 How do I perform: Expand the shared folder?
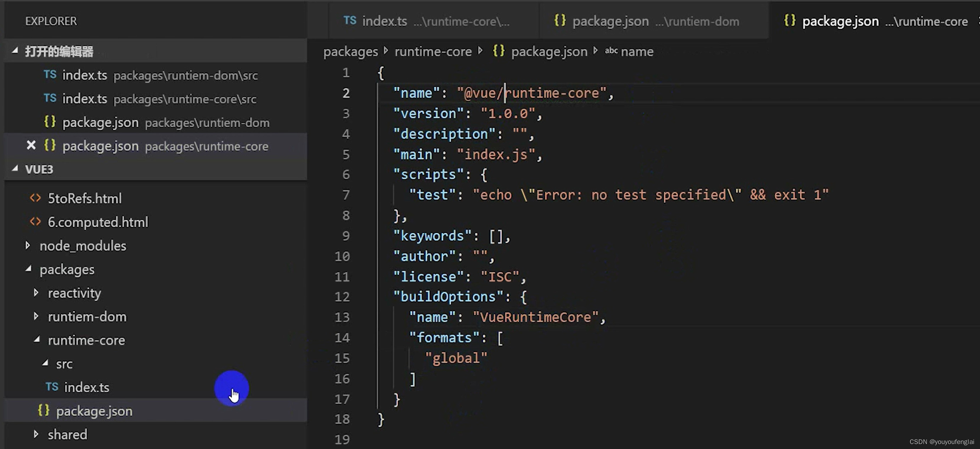point(36,434)
